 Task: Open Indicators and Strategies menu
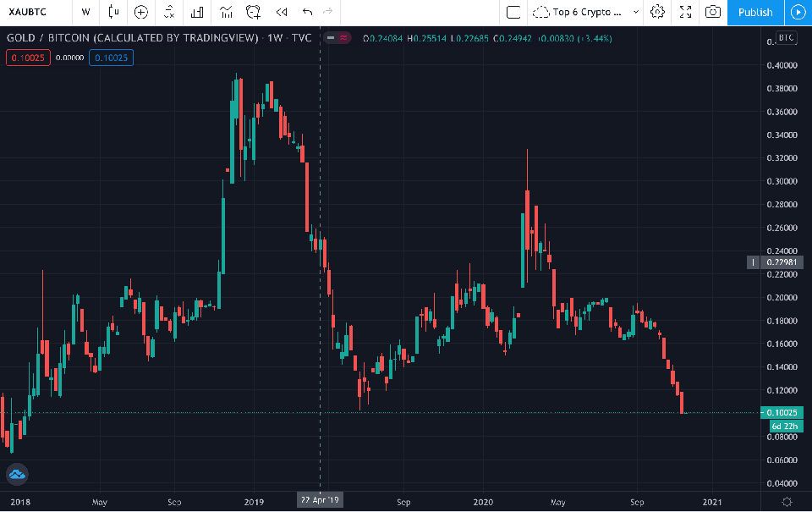point(170,12)
